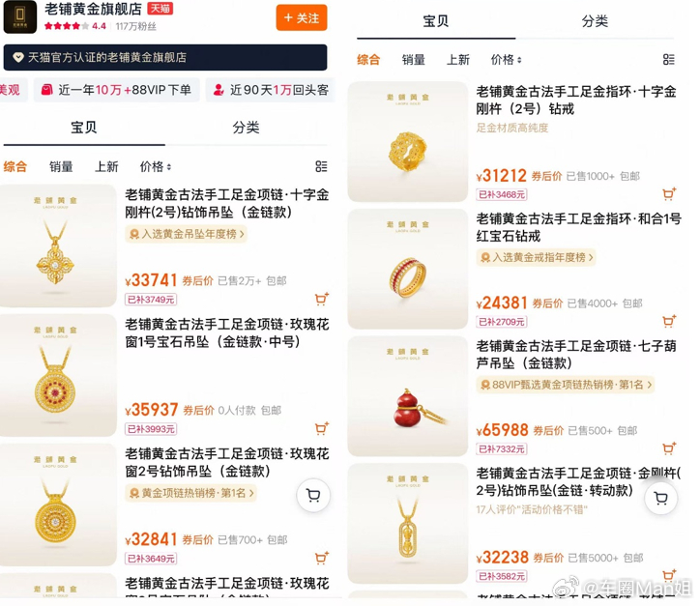Screen dimensions: 700x606
Task: Add the ¥33741 cross pendant to cart
Action: (x=321, y=299)
